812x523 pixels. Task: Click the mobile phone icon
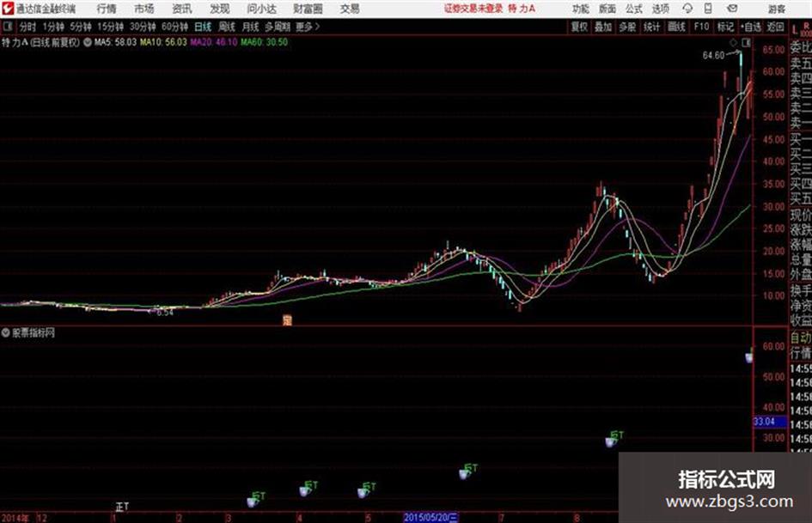point(708,9)
